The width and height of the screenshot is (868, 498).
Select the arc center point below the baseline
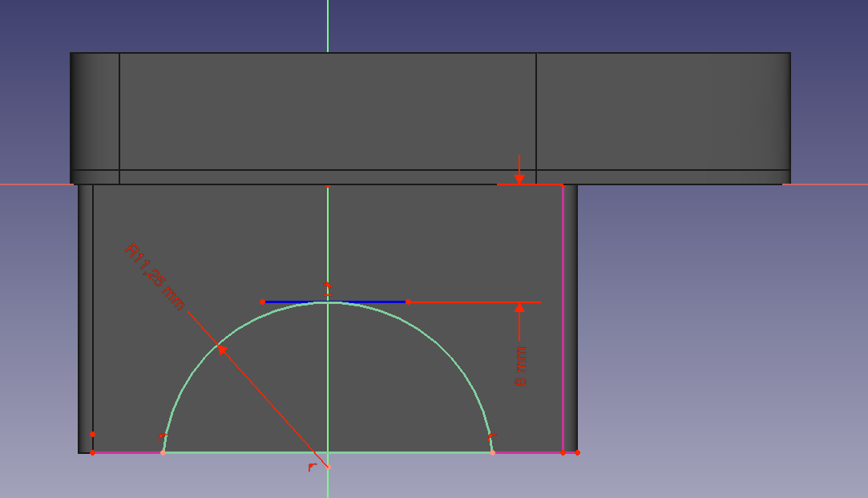point(329,467)
